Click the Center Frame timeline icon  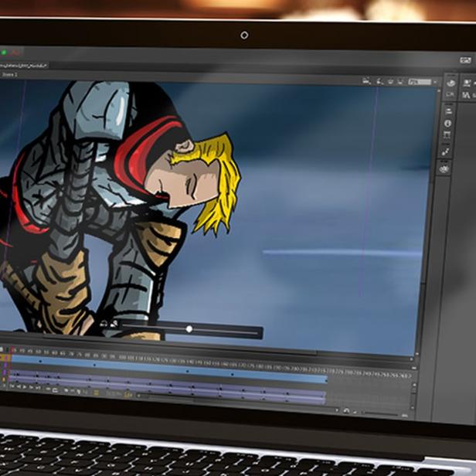(48, 389)
